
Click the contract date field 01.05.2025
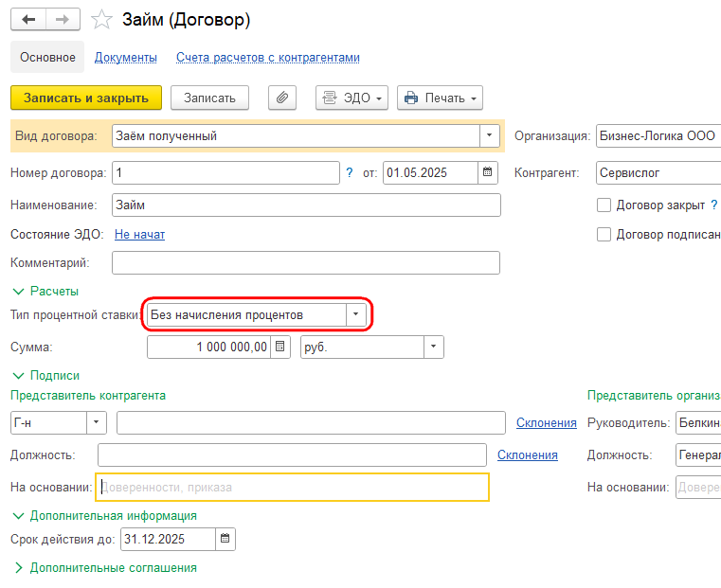(x=430, y=172)
